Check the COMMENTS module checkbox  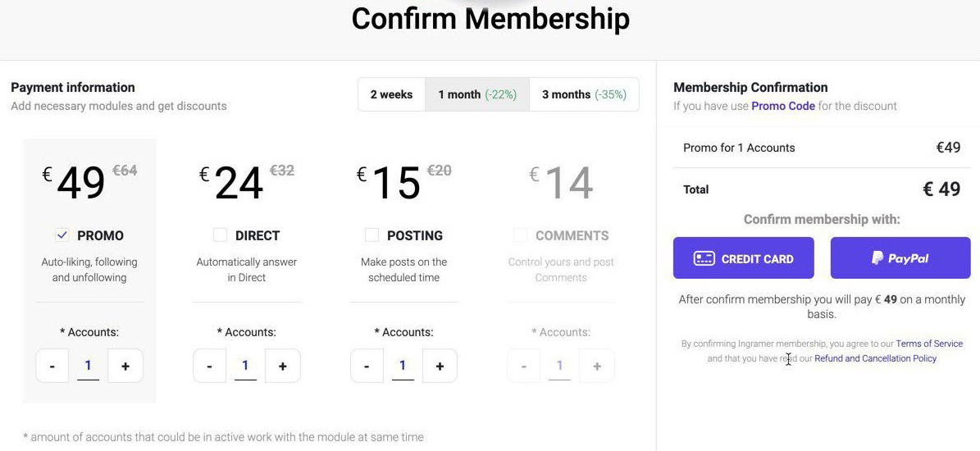[520, 235]
